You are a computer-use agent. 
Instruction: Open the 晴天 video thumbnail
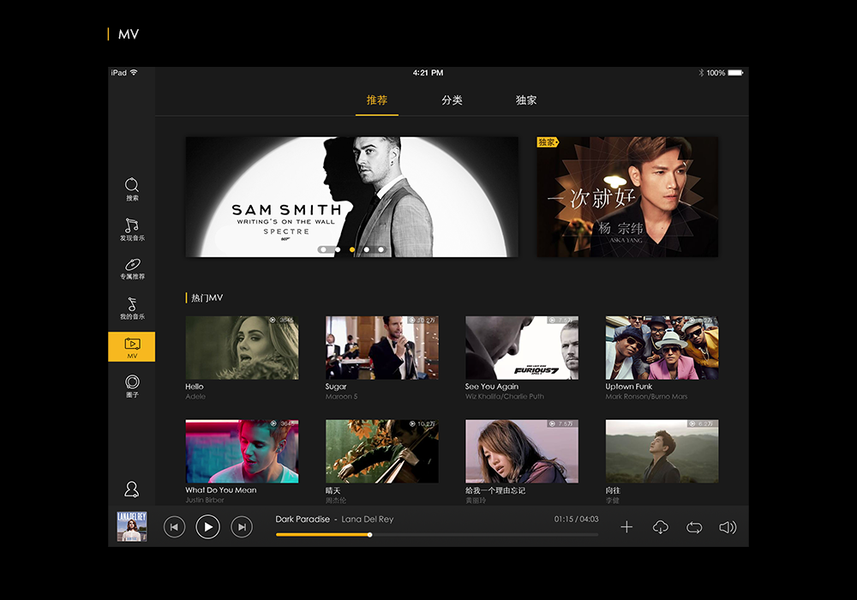382,451
